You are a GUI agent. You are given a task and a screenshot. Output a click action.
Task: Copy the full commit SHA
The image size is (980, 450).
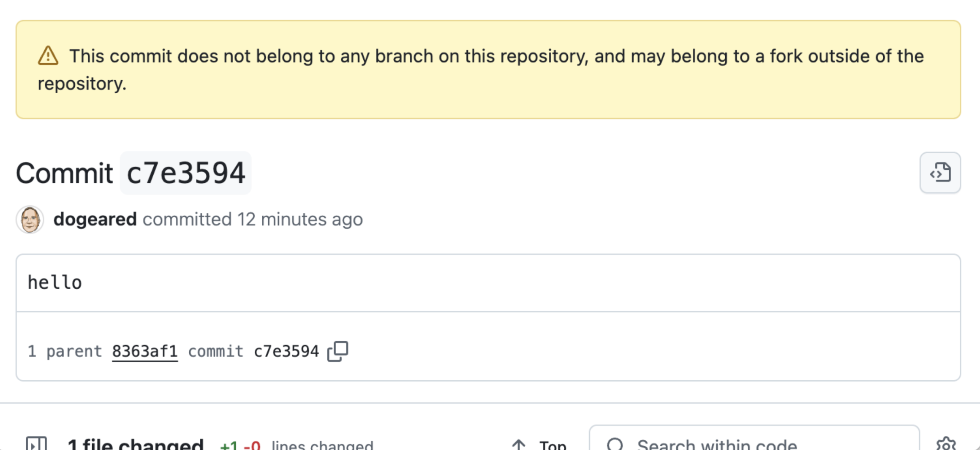click(x=338, y=351)
